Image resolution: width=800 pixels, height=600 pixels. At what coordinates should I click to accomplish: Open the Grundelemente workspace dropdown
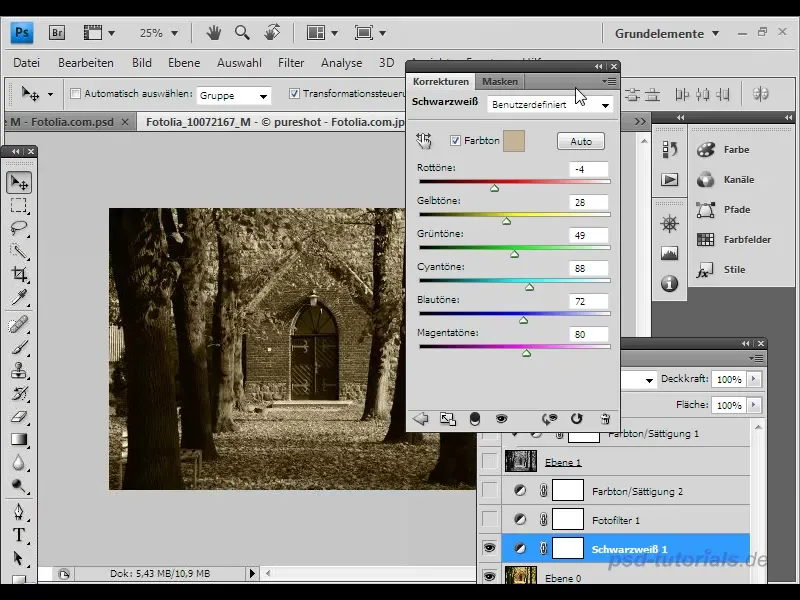[x=667, y=34]
